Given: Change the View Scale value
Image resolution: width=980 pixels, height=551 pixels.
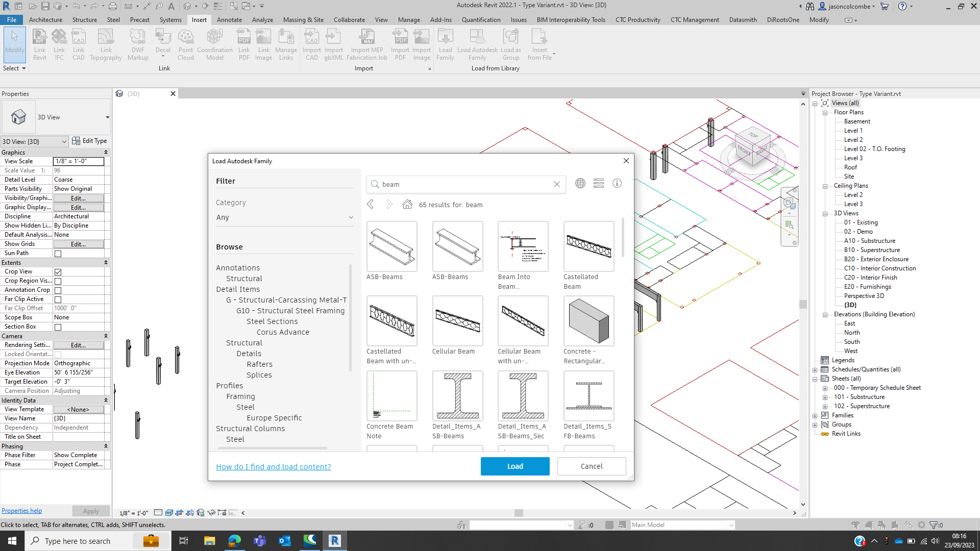Looking at the screenshot, I should point(79,161).
